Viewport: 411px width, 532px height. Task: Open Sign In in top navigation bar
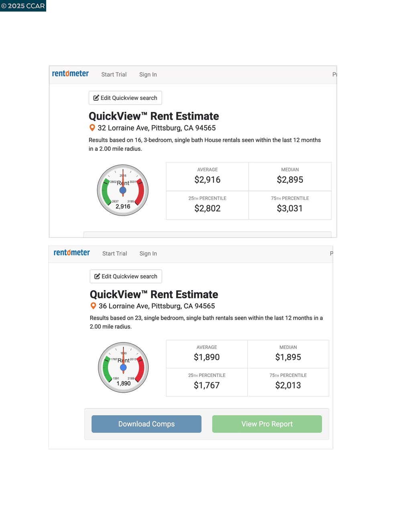[148, 75]
